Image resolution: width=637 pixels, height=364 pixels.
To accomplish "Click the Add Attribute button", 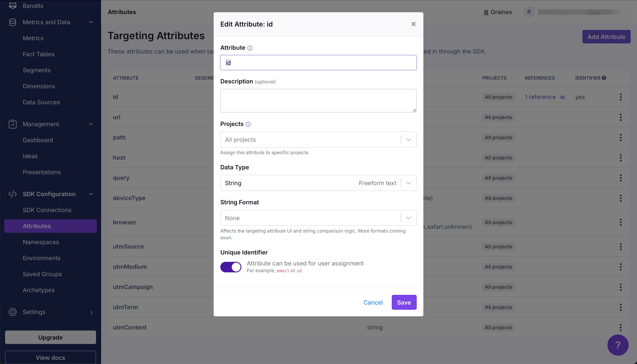I will 606,37.
